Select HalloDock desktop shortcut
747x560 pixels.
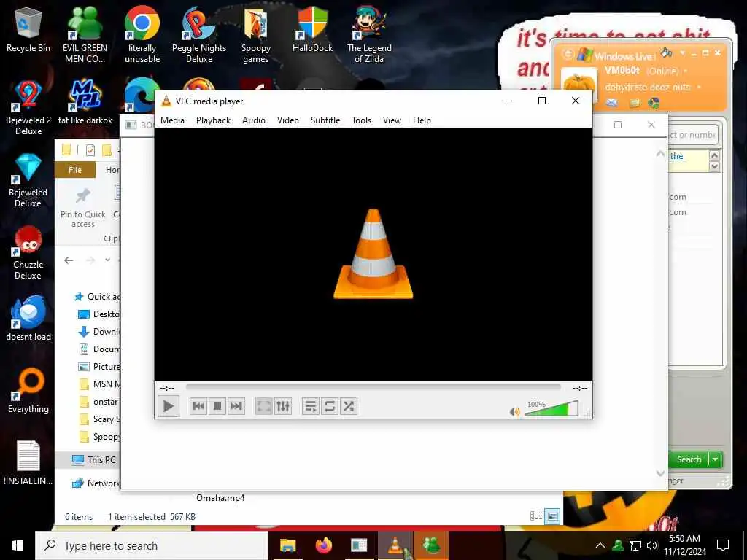(x=312, y=30)
